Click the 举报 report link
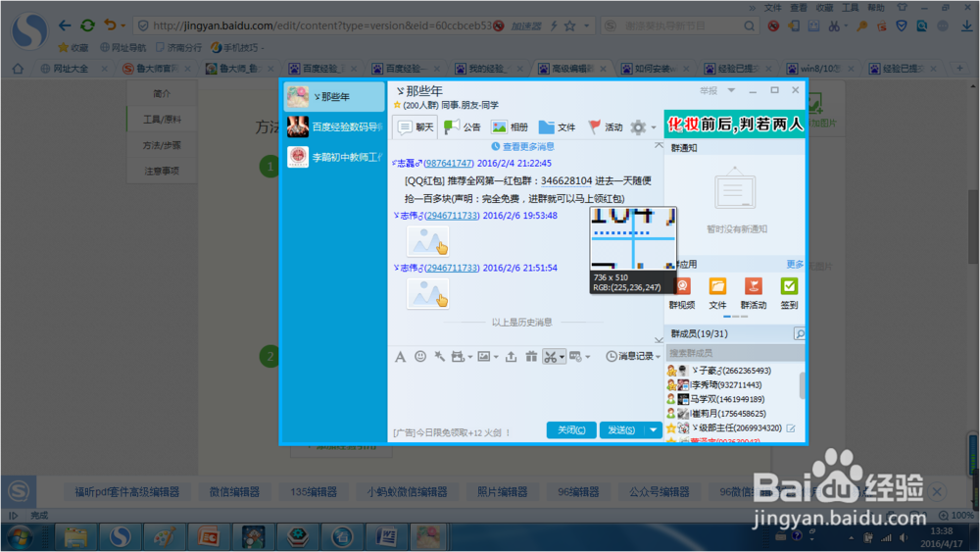Image resolution: width=980 pixels, height=552 pixels. pos(709,90)
